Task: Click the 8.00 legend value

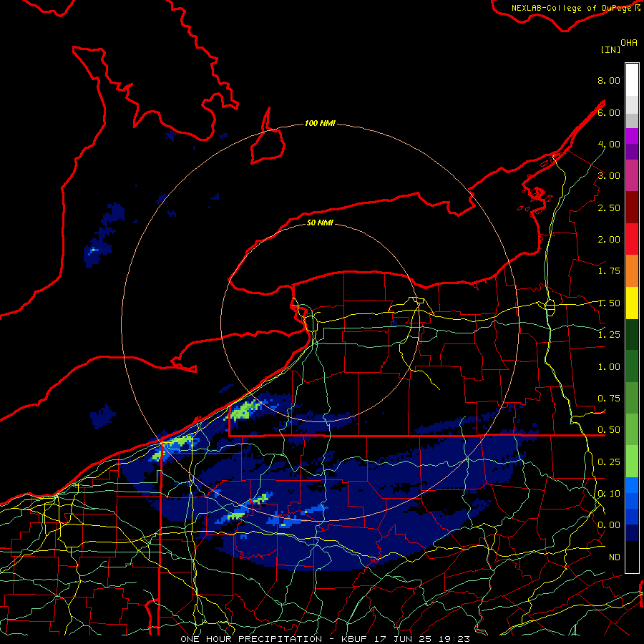Action: click(x=609, y=80)
